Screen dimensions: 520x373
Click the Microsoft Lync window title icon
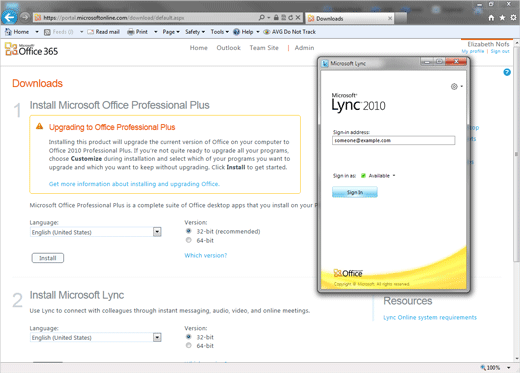pyautogui.click(x=325, y=63)
